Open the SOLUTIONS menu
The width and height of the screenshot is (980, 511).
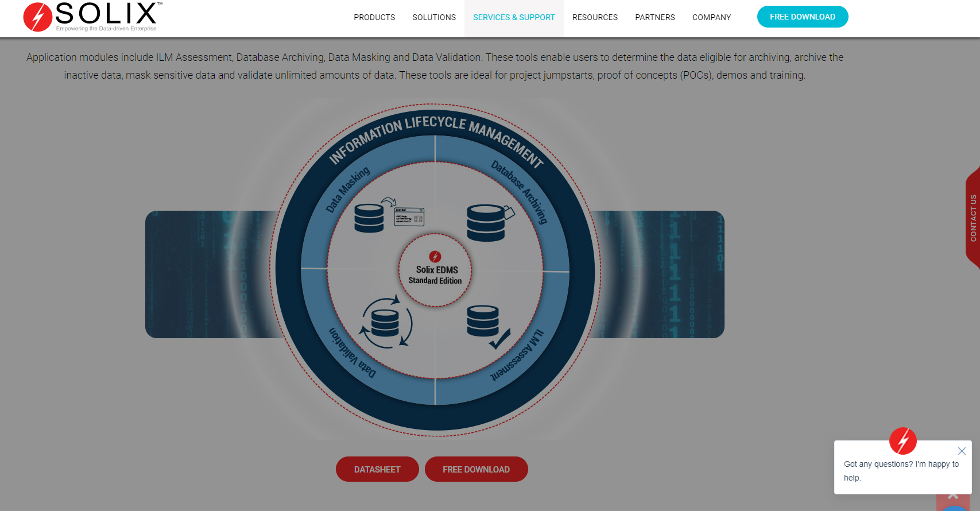tap(434, 17)
